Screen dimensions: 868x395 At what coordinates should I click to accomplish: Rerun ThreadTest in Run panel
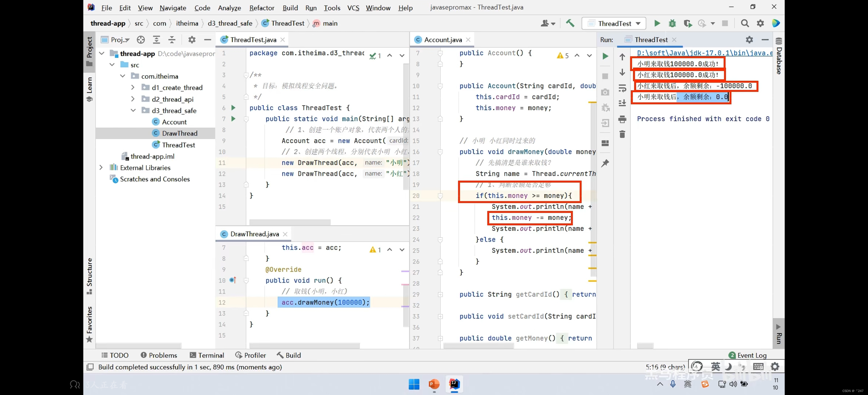click(606, 56)
